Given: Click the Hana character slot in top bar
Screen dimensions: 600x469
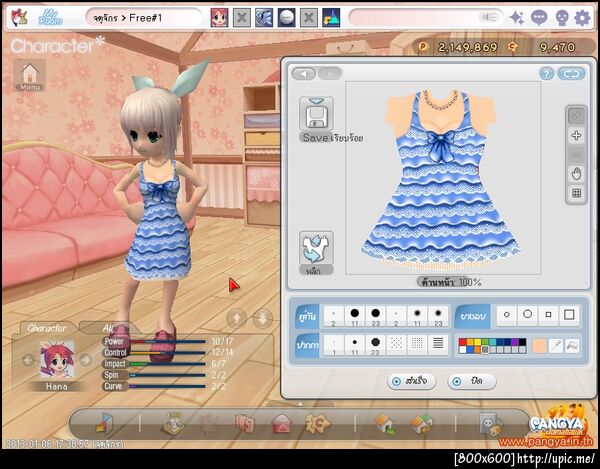Looking at the screenshot, I should (220, 18).
